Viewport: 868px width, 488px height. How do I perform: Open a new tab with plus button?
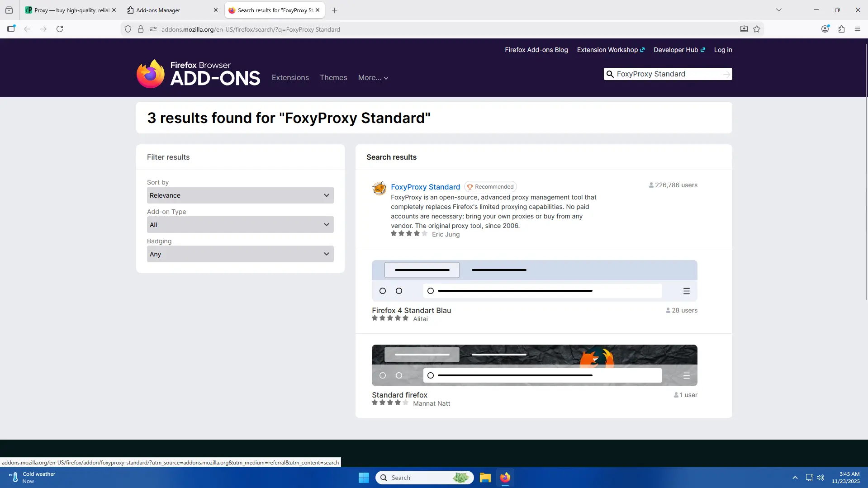tap(335, 10)
